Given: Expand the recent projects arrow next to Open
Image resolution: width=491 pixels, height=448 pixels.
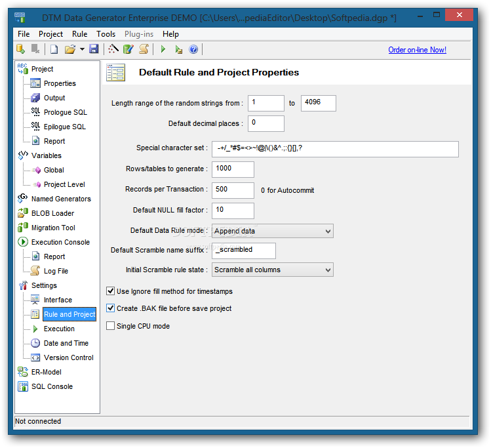Looking at the screenshot, I should (82, 49).
